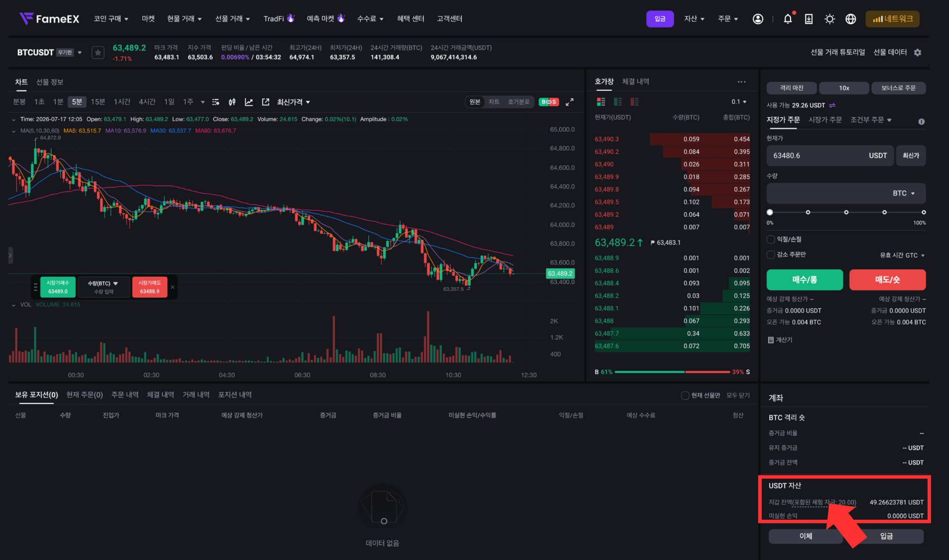The height and width of the screenshot is (560, 949).
Task: Set quantity slider to 100% mark
Action: click(x=924, y=212)
